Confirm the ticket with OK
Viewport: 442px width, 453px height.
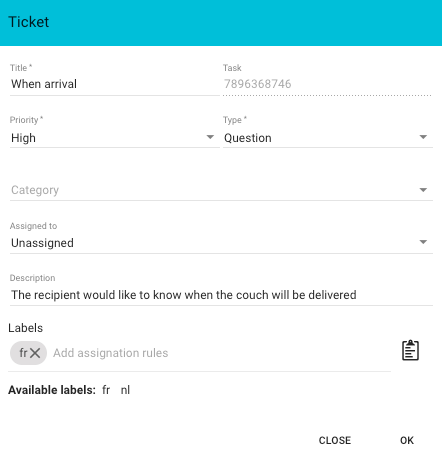click(x=407, y=440)
